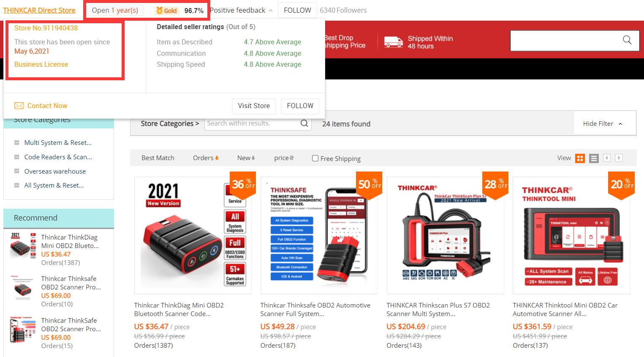This screenshot has width=644, height=357.
Task: Click the search magnifier icon in the store header
Action: tap(627, 40)
